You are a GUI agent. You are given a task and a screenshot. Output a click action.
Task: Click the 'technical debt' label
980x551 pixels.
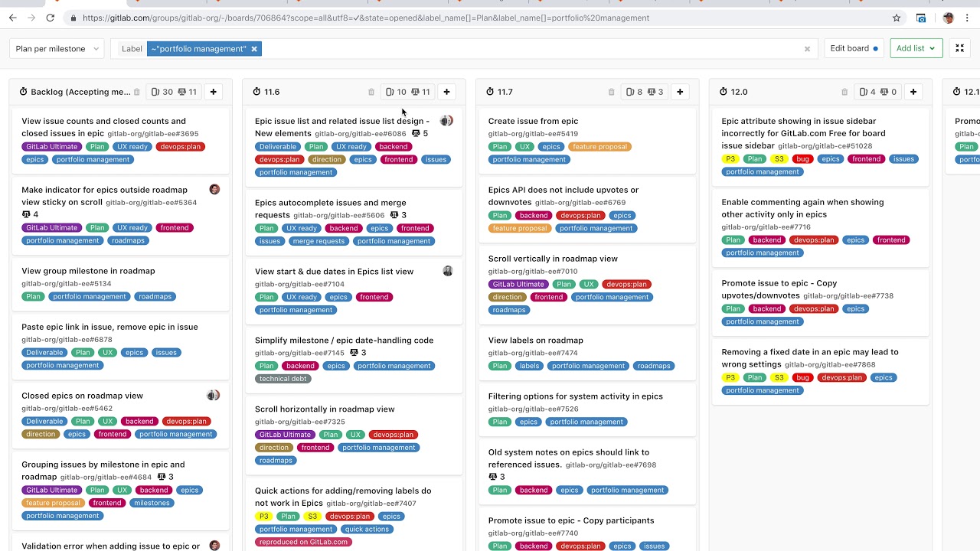coord(283,379)
